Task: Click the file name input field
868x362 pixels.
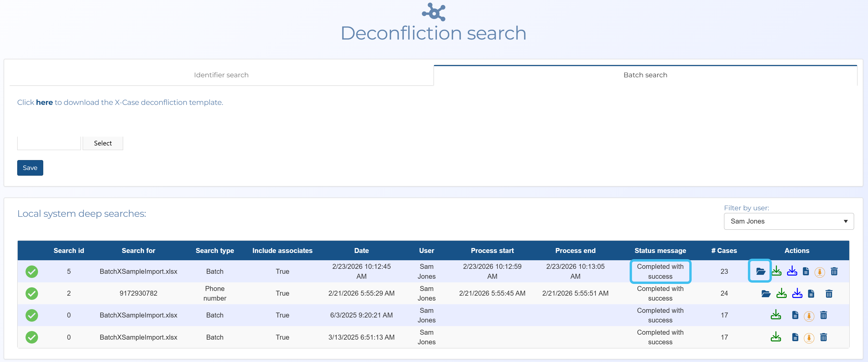Action: coord(49,143)
